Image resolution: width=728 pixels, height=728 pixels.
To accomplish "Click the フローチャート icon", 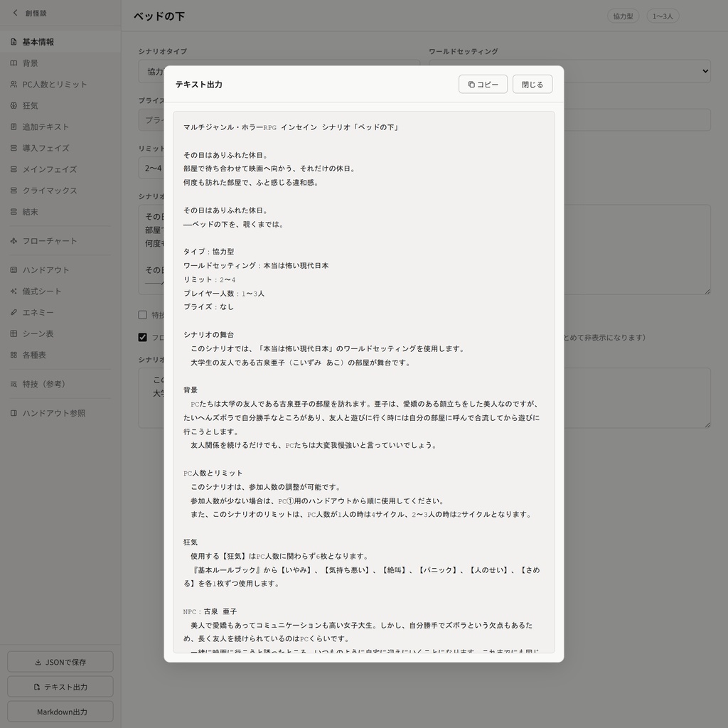I will click(x=14, y=241).
